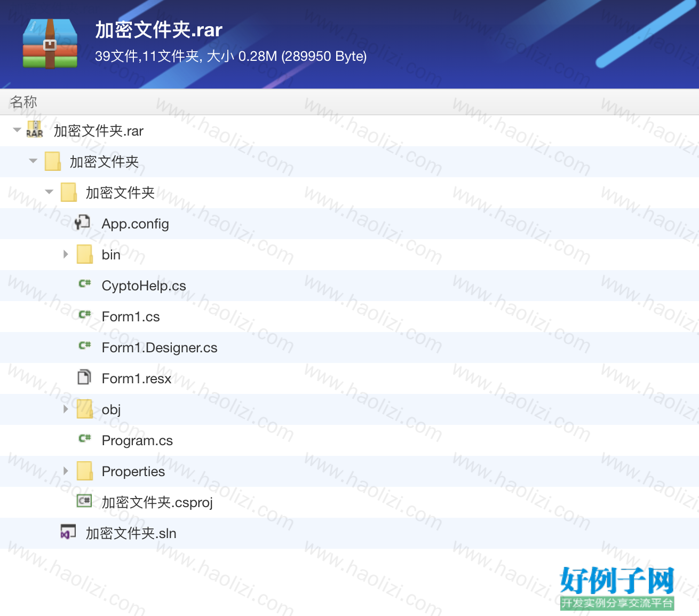
Task: Click the folder icon of nested 加密文件夹
Action: pyautogui.click(x=68, y=192)
